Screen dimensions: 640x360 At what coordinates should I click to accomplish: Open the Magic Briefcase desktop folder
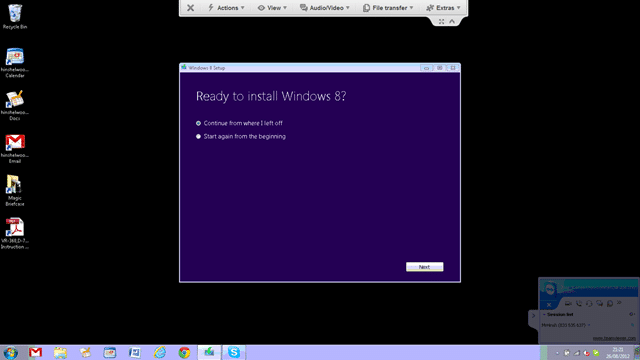[x=15, y=191]
